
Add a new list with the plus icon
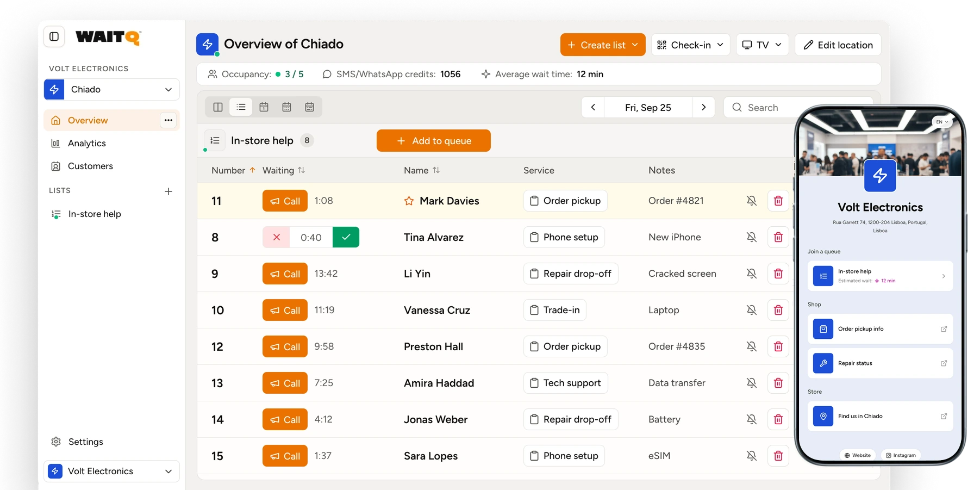tap(168, 191)
